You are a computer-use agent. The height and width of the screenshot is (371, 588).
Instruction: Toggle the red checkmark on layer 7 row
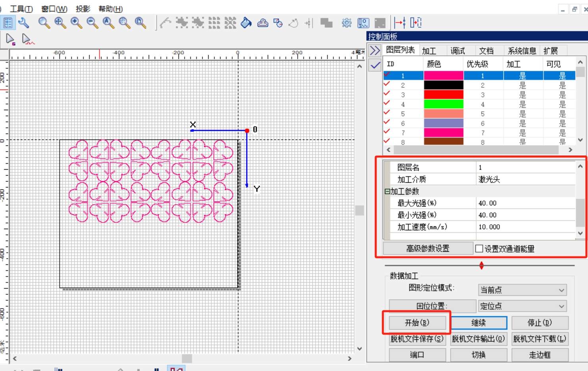tap(387, 132)
